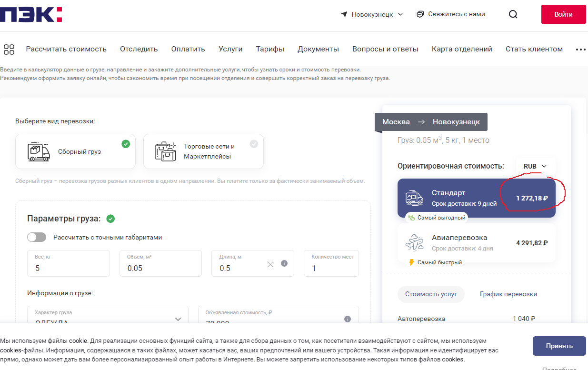
Task: Click the three-dots more menu
Action: [x=580, y=49]
